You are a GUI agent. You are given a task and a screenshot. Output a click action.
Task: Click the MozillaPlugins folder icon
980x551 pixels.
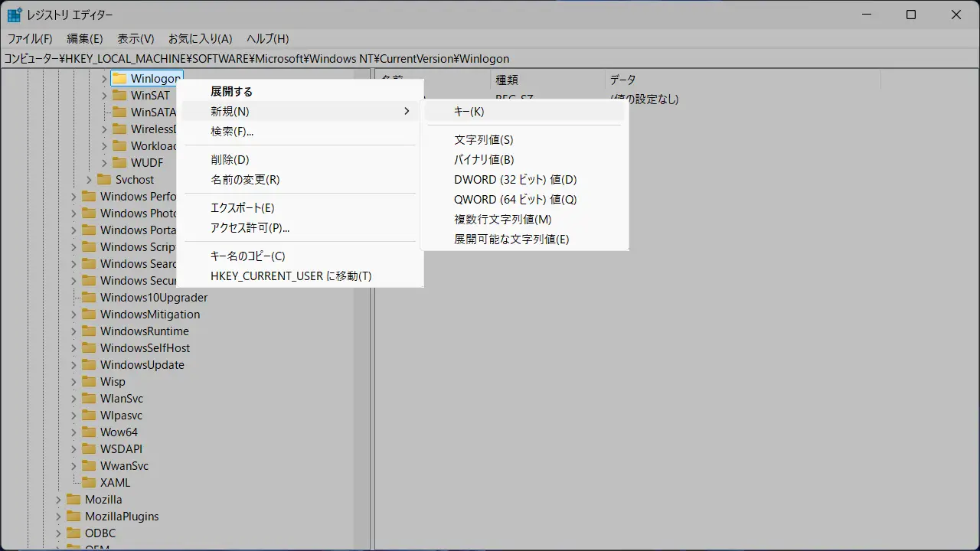coord(73,517)
